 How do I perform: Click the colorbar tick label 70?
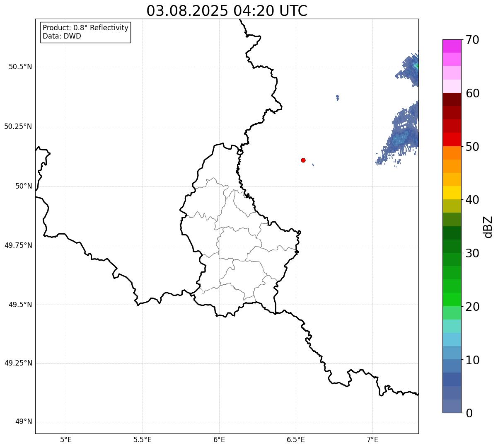click(472, 40)
